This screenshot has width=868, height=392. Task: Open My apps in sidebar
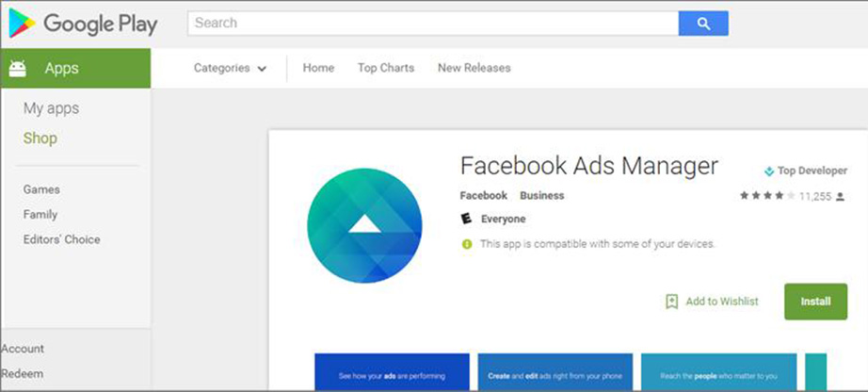(51, 108)
